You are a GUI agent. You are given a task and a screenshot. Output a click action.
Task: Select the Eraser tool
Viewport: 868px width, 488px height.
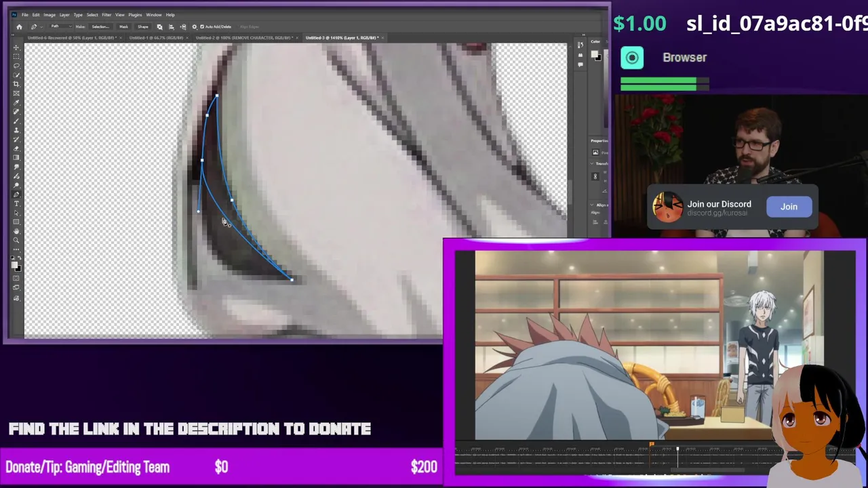(x=16, y=148)
